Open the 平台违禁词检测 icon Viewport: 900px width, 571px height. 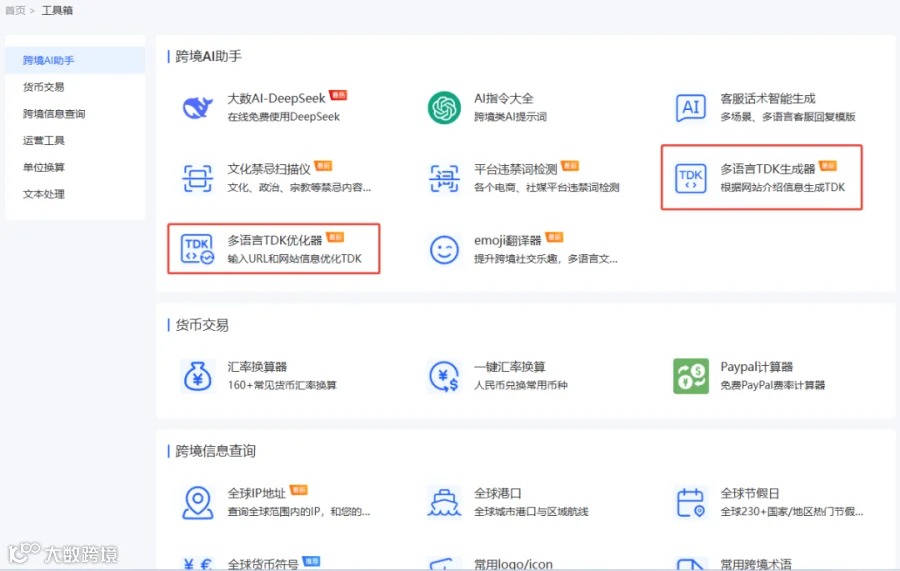(444, 178)
